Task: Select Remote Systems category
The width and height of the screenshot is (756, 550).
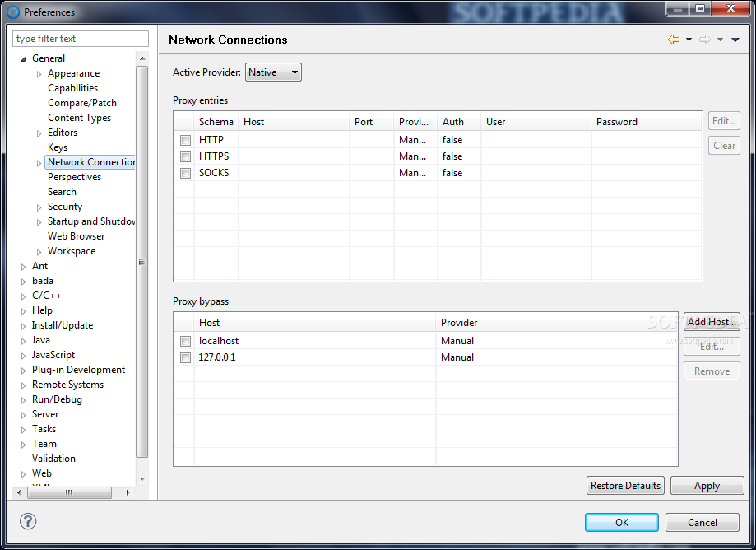Action: [x=67, y=385]
